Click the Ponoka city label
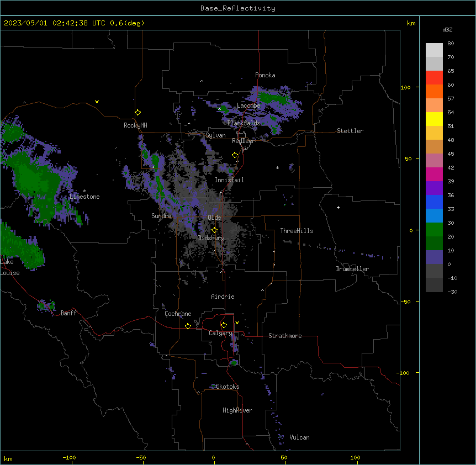476x465 pixels. 265,75
